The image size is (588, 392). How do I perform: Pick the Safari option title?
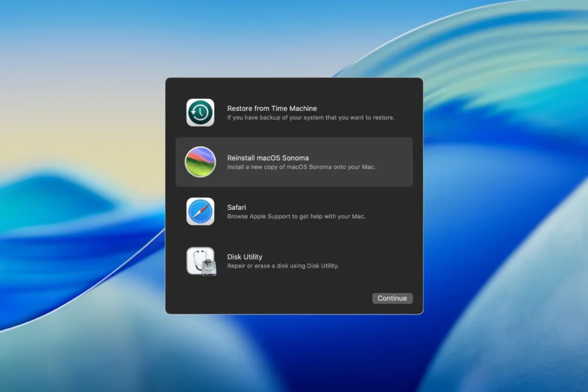point(237,207)
